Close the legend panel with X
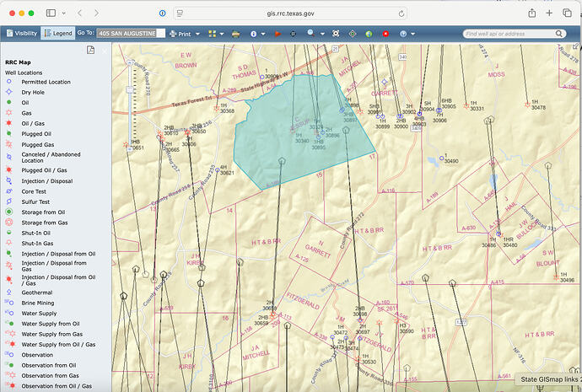Image resolution: width=582 pixels, height=392 pixels. [104, 51]
